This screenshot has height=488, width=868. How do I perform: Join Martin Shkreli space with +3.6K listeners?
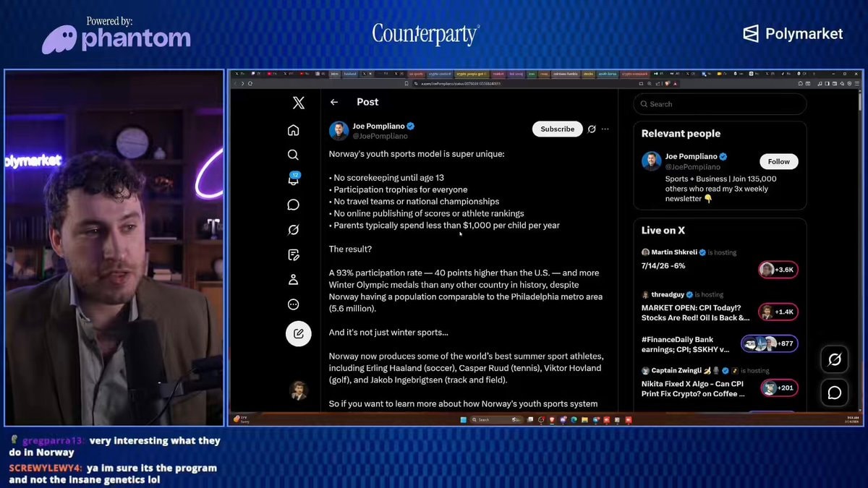(x=778, y=270)
